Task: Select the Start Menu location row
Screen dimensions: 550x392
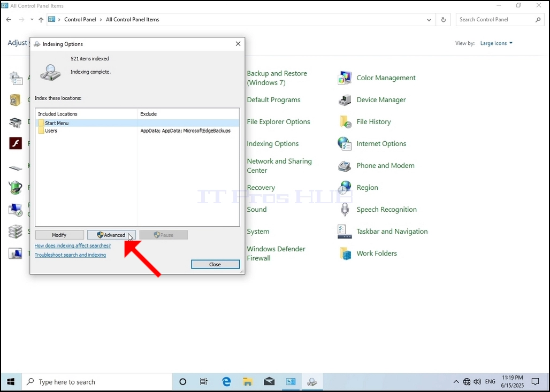Action: (137, 123)
